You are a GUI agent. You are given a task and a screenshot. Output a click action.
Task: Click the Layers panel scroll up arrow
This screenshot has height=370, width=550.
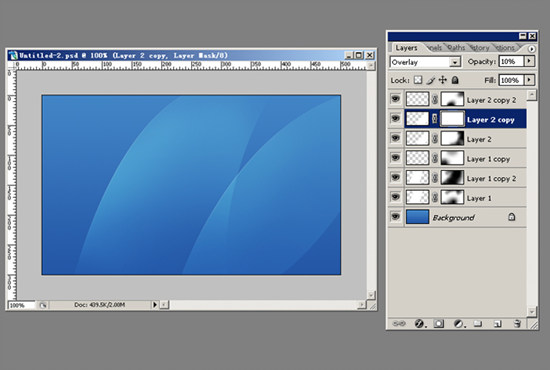(532, 95)
